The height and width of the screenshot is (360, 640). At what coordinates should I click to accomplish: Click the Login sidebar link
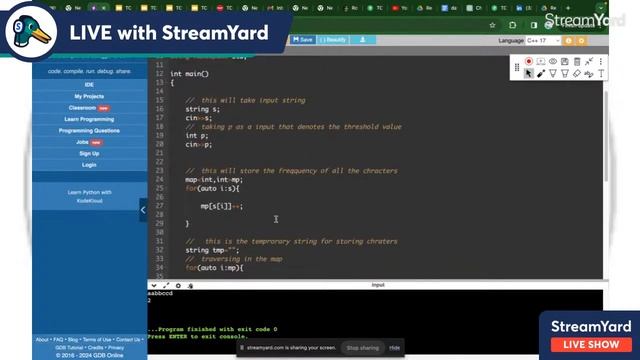[x=89, y=165]
